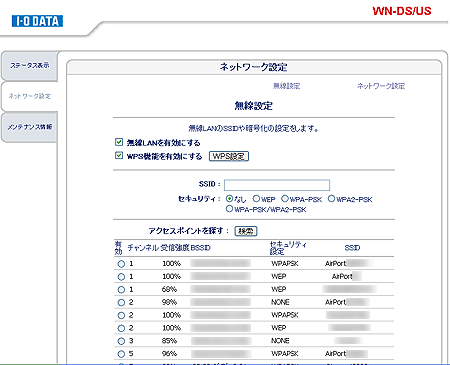Focus the SSID input field
Screen dimensions: 450x365
(277, 185)
